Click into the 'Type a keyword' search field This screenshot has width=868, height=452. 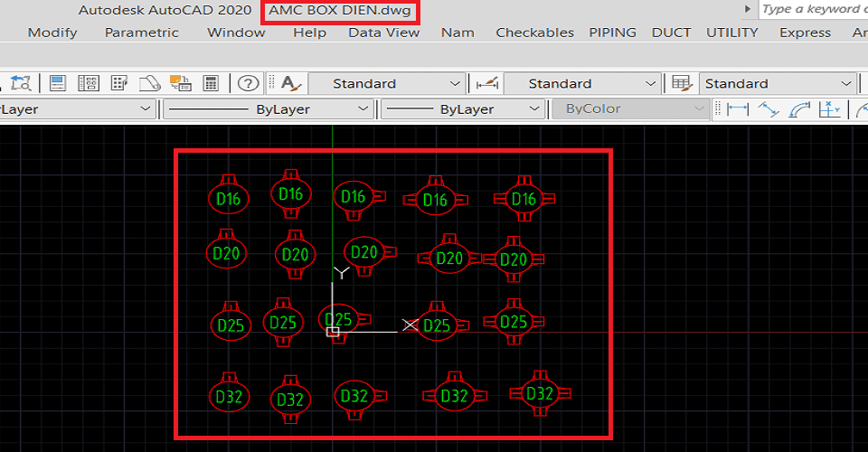pyautogui.click(x=813, y=9)
